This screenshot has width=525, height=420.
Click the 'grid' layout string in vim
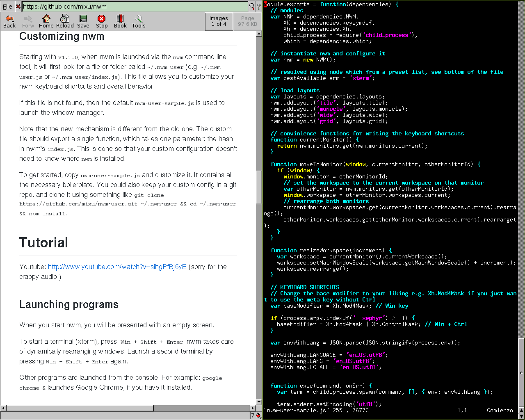click(326, 121)
